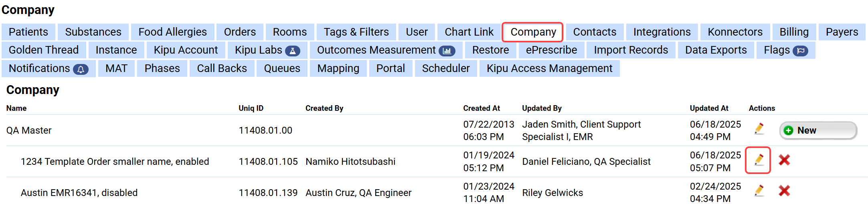The height and width of the screenshot is (204, 868).
Task: Switch to the Patients tab
Action: [x=28, y=32]
